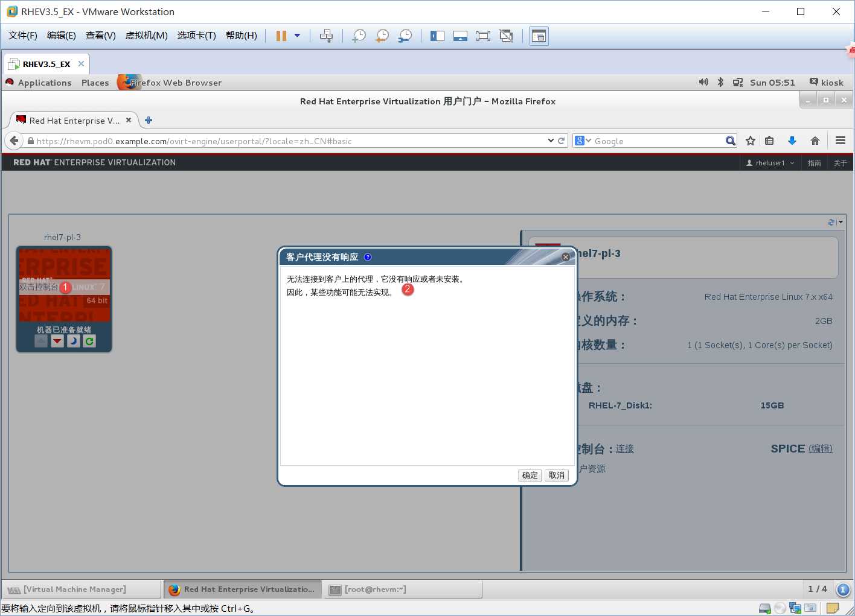Open the 查看(V) menu
Image resolution: width=855 pixels, height=616 pixels.
(x=101, y=36)
